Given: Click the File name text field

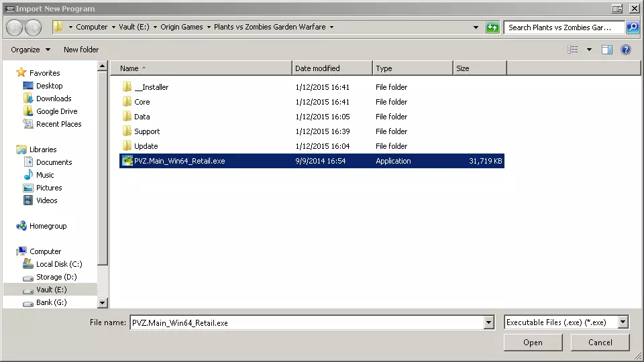Looking at the screenshot, I should coord(307,322).
